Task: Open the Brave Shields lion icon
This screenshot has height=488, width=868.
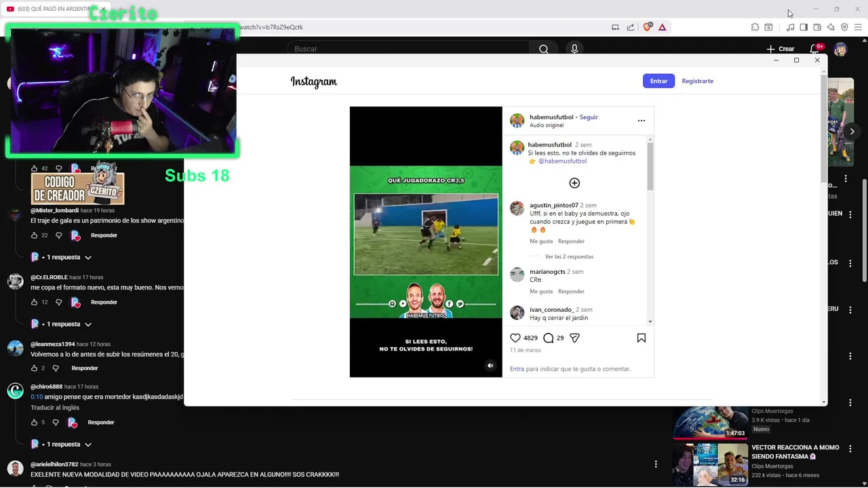Action: click(647, 27)
